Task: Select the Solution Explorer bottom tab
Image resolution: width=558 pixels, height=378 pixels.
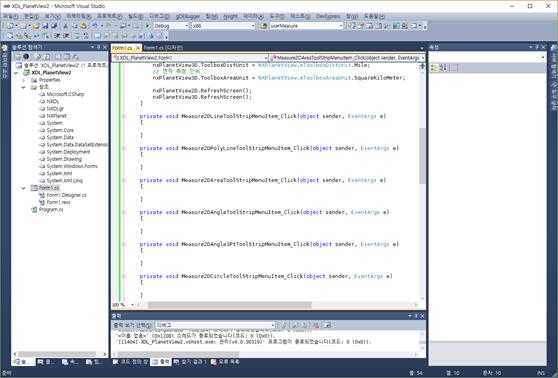Action: 22,362
